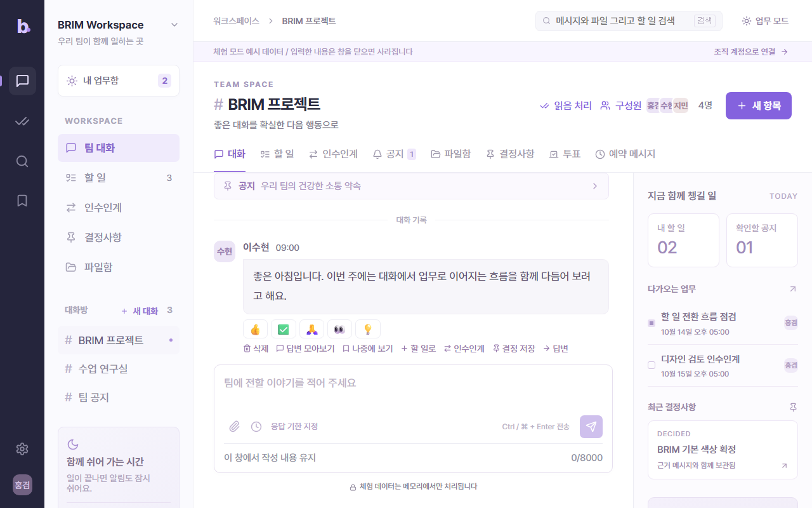This screenshot has height=508, width=812.
Task: React with the light bulb emoji
Action: click(x=368, y=329)
